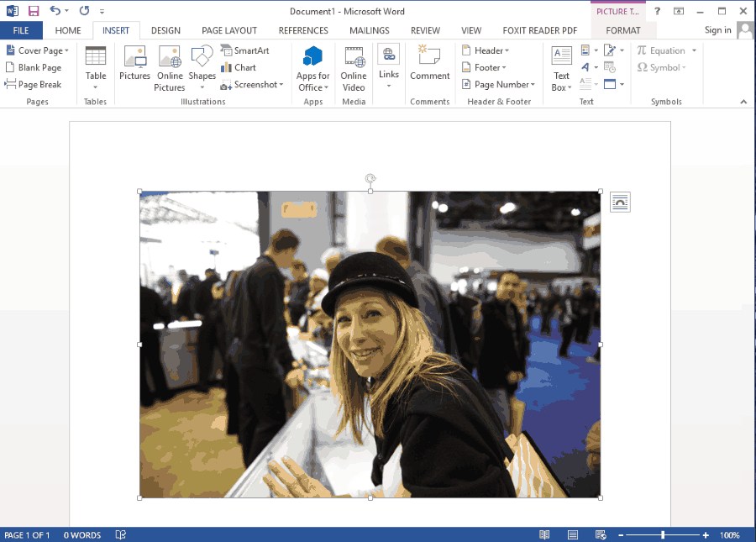756x542 pixels.
Task: Insert an Object from Text group
Action: [614, 84]
